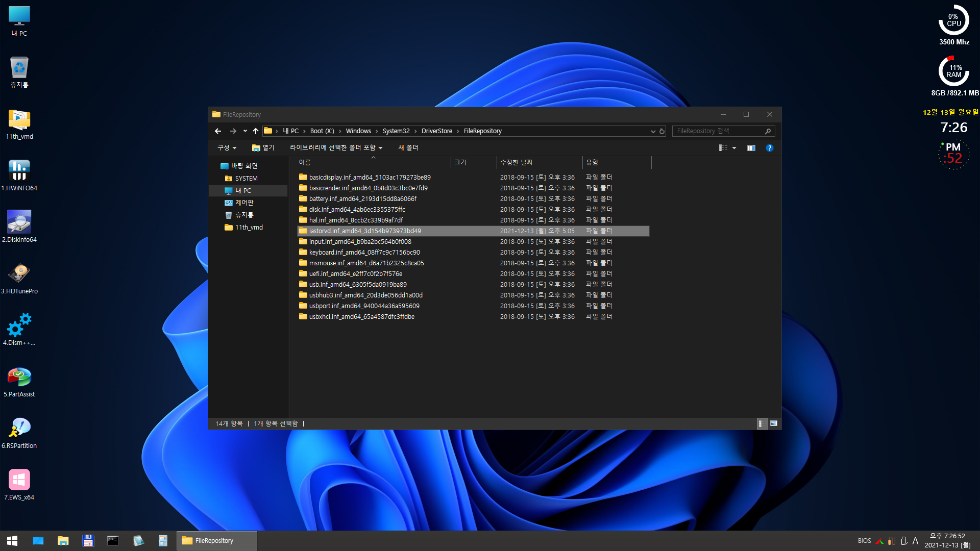Sort by 이름 column header
The image size is (980, 551).
(x=374, y=162)
